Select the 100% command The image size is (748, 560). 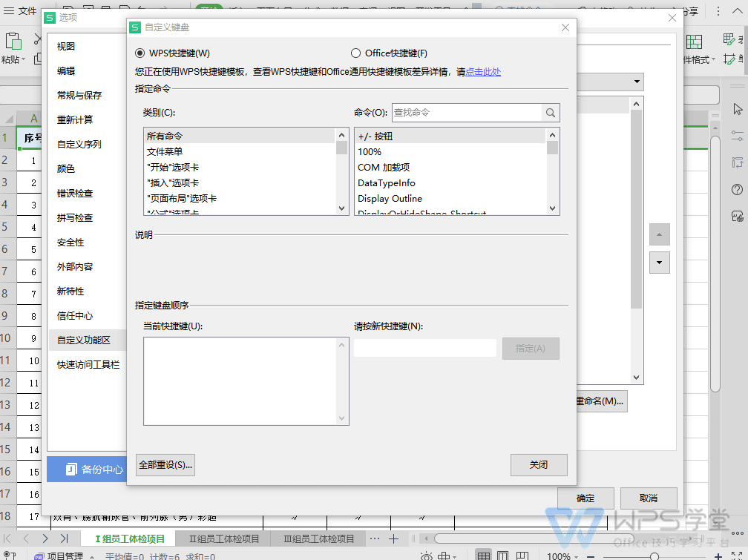pyautogui.click(x=450, y=152)
